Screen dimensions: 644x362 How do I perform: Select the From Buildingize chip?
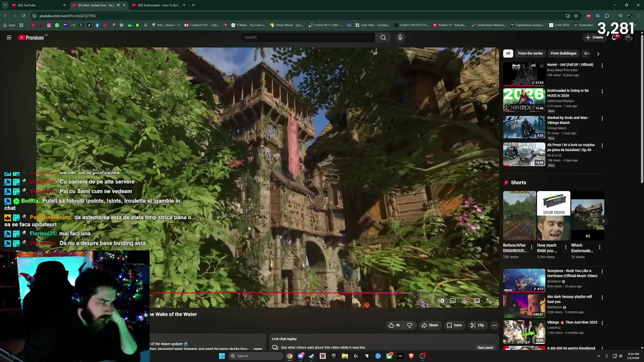(563, 53)
